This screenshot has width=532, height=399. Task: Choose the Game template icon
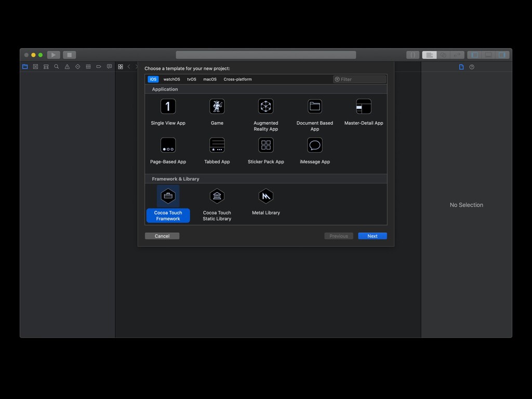click(x=217, y=107)
